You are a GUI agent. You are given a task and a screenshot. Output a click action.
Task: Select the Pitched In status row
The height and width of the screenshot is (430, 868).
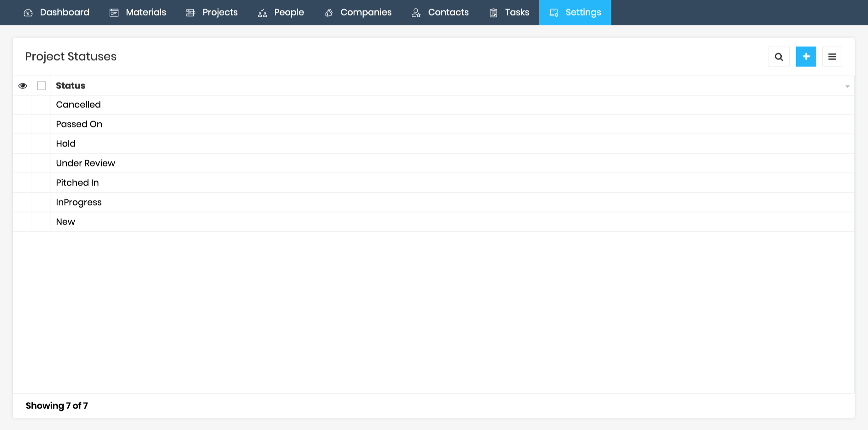[x=433, y=183]
